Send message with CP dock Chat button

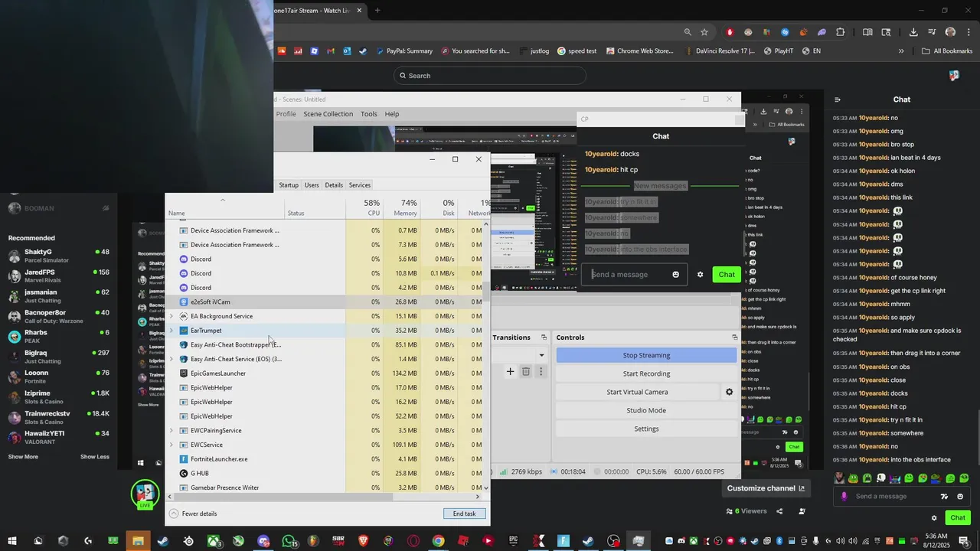(x=727, y=275)
